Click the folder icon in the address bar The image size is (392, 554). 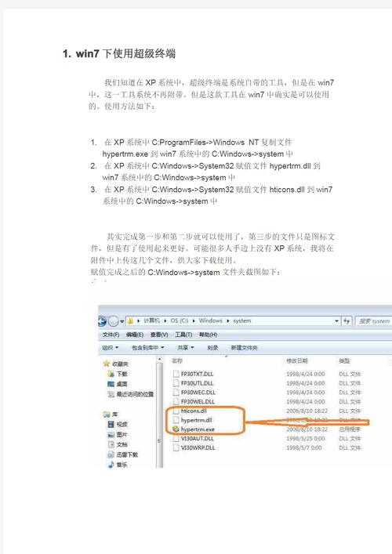[x=130, y=320]
